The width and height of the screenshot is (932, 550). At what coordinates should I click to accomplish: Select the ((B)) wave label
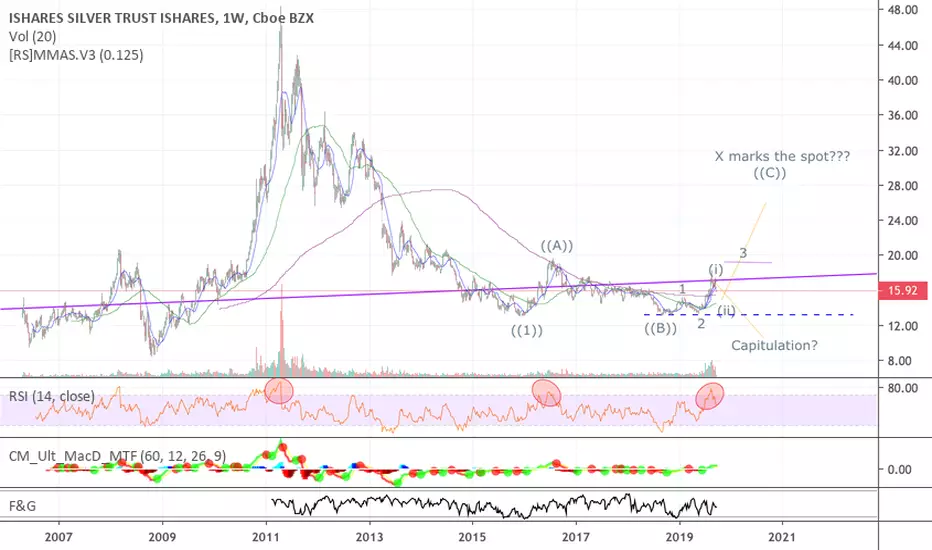click(x=660, y=328)
